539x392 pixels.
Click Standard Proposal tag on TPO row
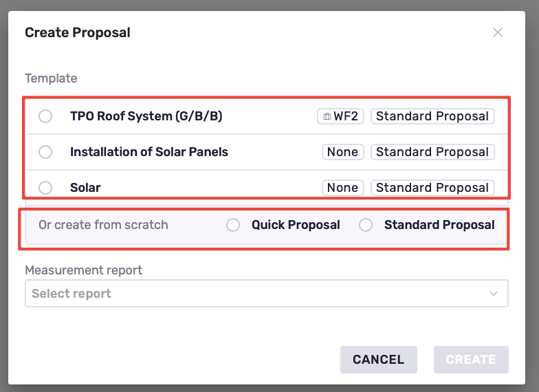coord(432,116)
